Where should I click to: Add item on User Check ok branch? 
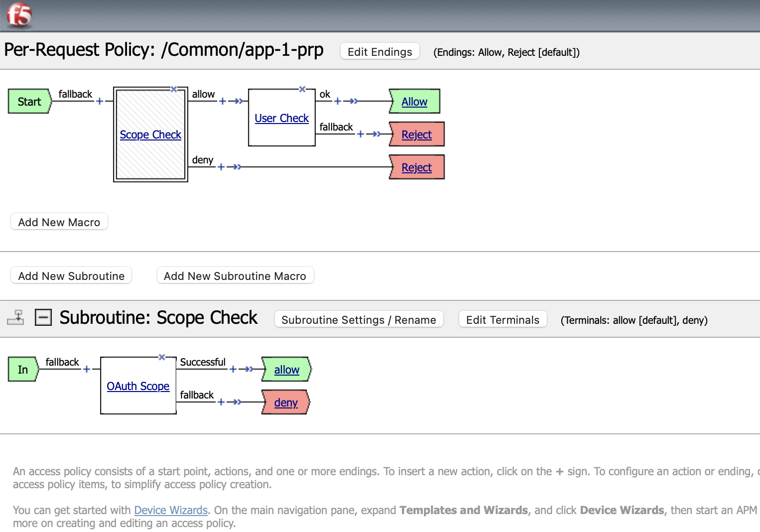pyautogui.click(x=337, y=101)
